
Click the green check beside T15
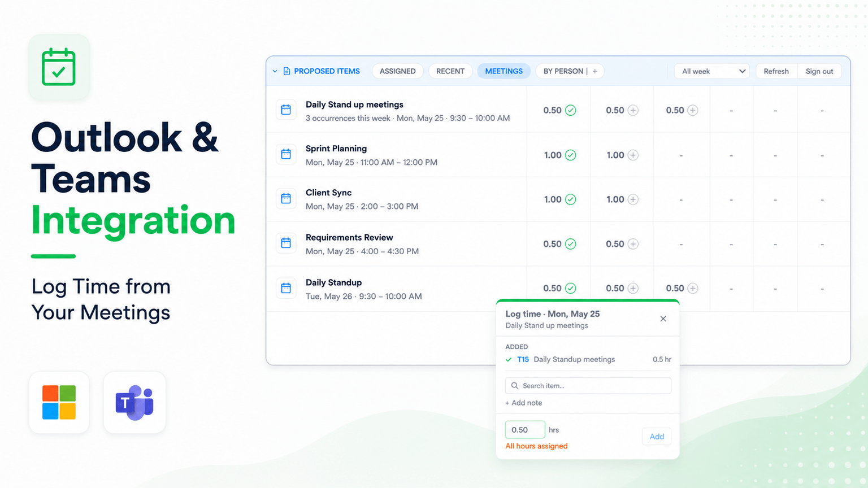click(x=509, y=359)
